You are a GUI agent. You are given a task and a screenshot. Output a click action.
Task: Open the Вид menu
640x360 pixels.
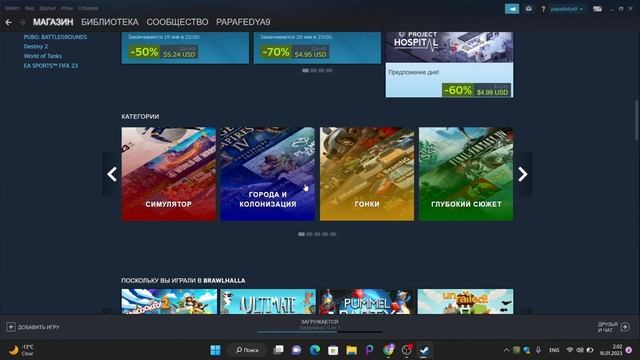29,8
